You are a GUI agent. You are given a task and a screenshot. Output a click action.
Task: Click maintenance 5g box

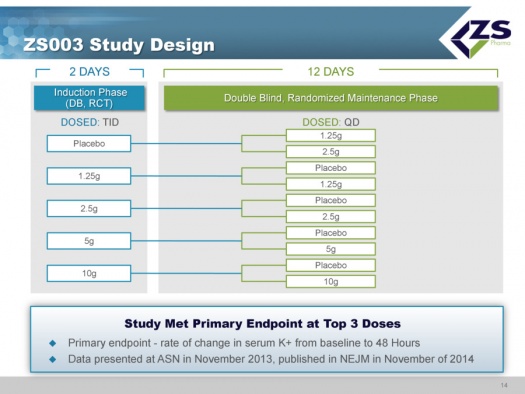click(331, 249)
